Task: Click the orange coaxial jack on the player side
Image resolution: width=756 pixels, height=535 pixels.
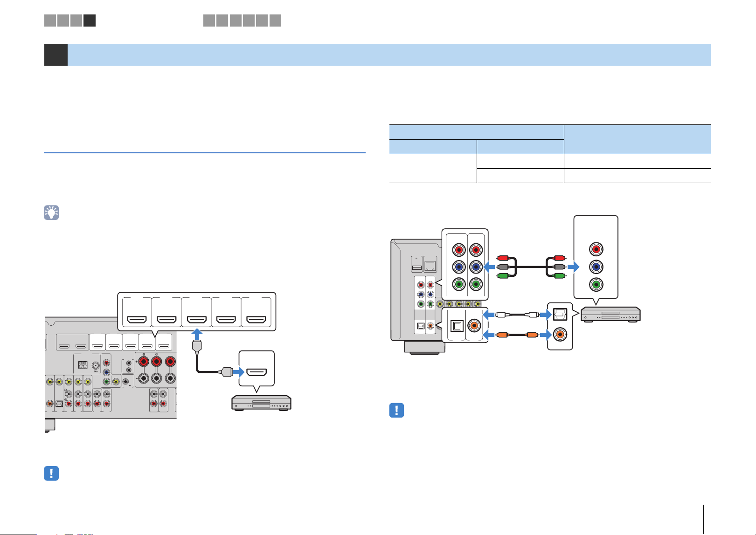Action: pos(560,335)
